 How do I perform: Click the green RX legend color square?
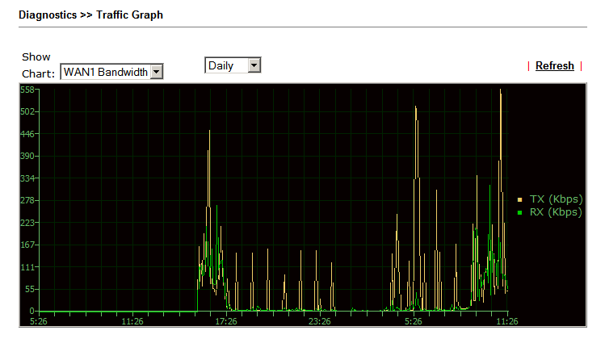click(x=520, y=212)
